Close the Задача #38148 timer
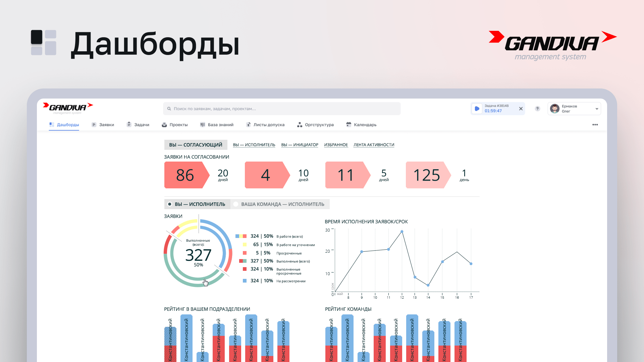 point(521,109)
